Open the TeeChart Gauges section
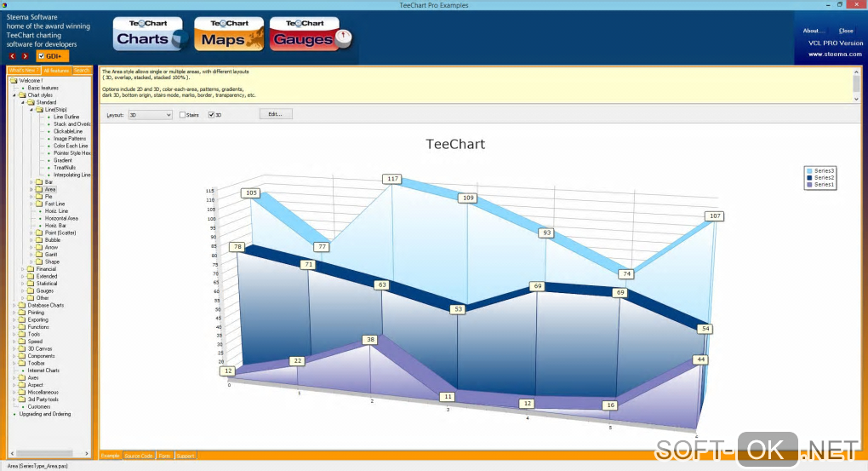Screen dimensions: 868x471 (x=309, y=34)
